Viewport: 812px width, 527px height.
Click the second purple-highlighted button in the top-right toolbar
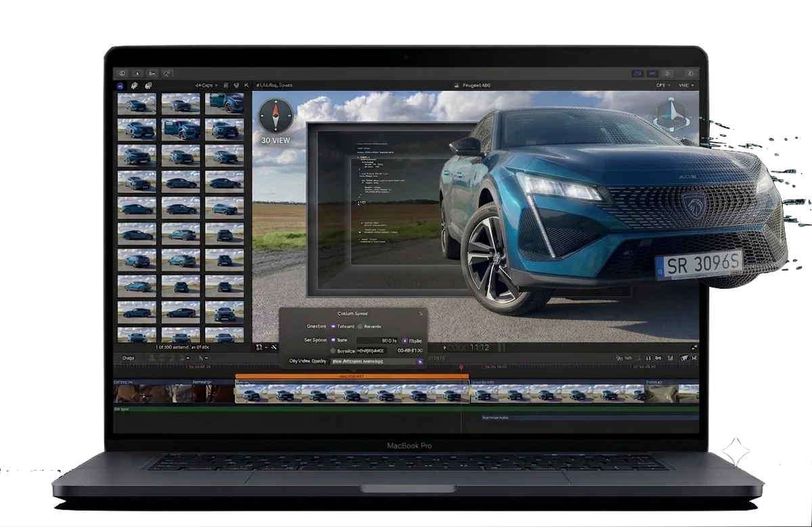(x=652, y=73)
